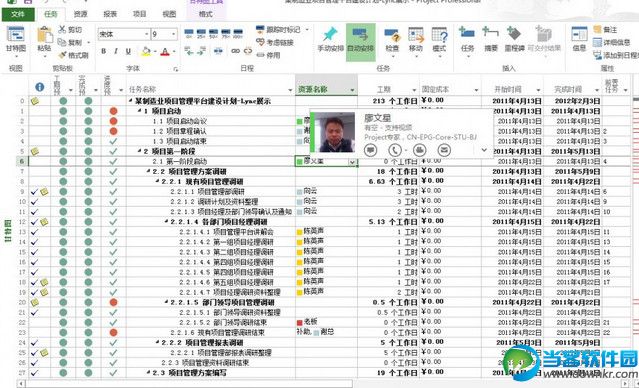The width and height of the screenshot is (639, 388).
Task: Open 资源名称 column filter dropdown
Action: click(x=353, y=90)
